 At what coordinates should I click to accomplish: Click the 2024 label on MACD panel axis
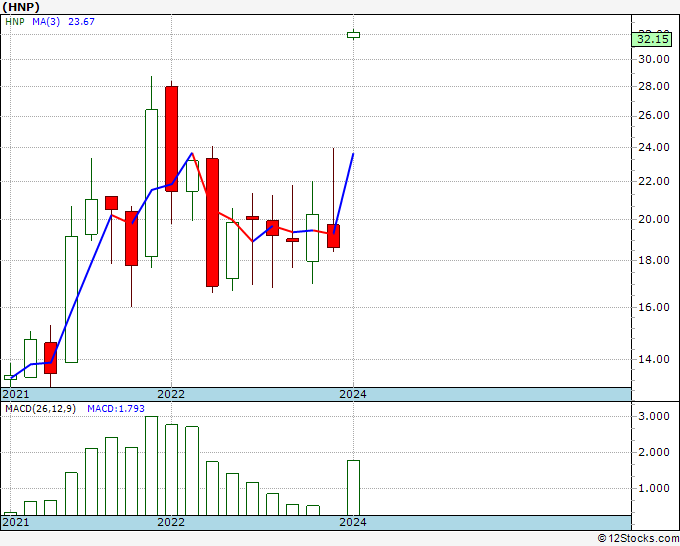[x=353, y=522]
